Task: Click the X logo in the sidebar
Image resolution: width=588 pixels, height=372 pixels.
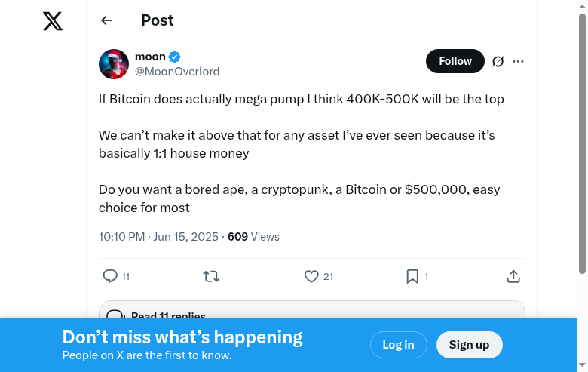Action: coord(53,21)
